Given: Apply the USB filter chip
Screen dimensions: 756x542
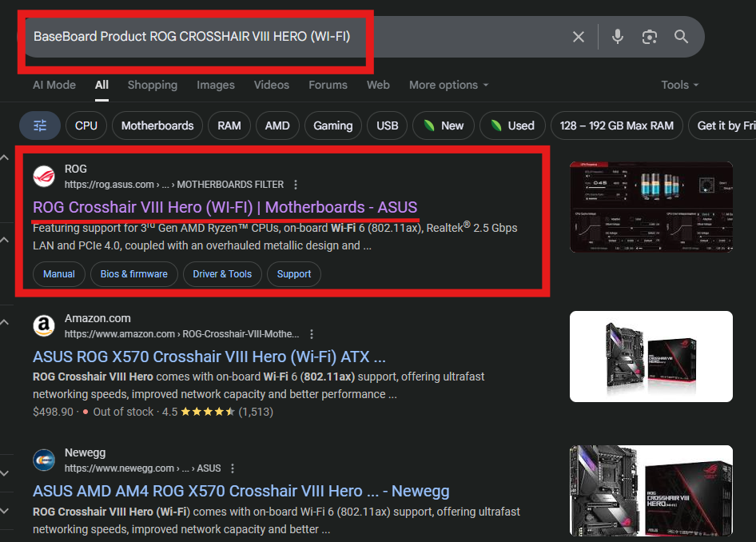Looking at the screenshot, I should click(387, 126).
